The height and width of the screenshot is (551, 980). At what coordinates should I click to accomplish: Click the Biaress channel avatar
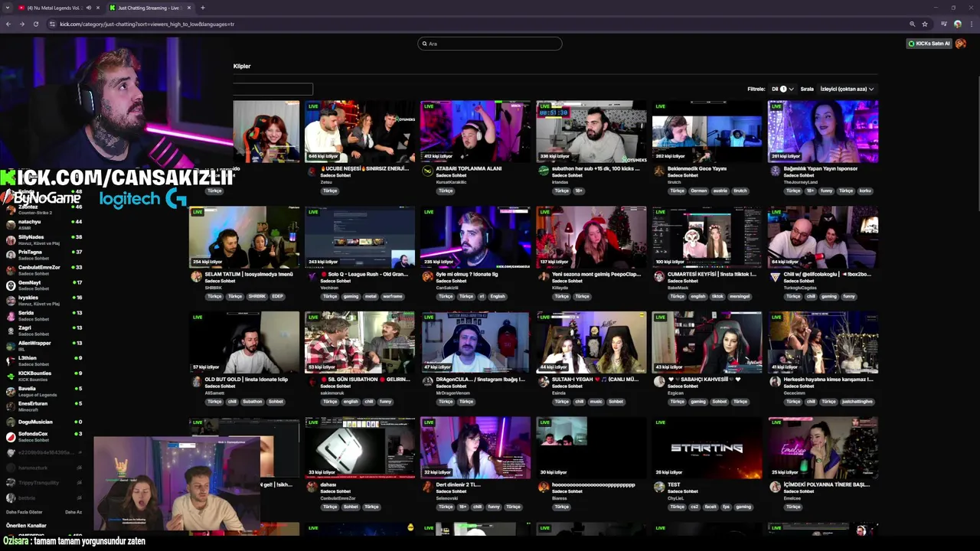[x=543, y=487]
